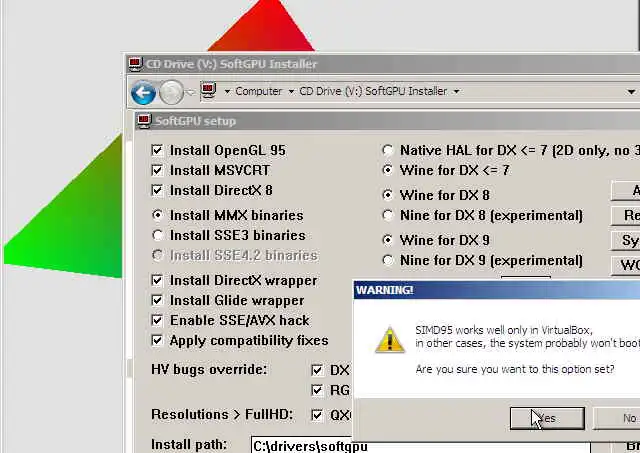The height and width of the screenshot is (453, 640).
Task: Toggle Apply compatibility fixes checkbox
Action: coord(157,340)
